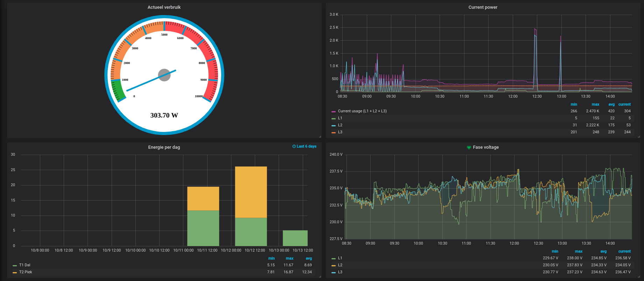Sort Fase voltage legend by current
Screen dimensions: 644x281
[624, 251]
